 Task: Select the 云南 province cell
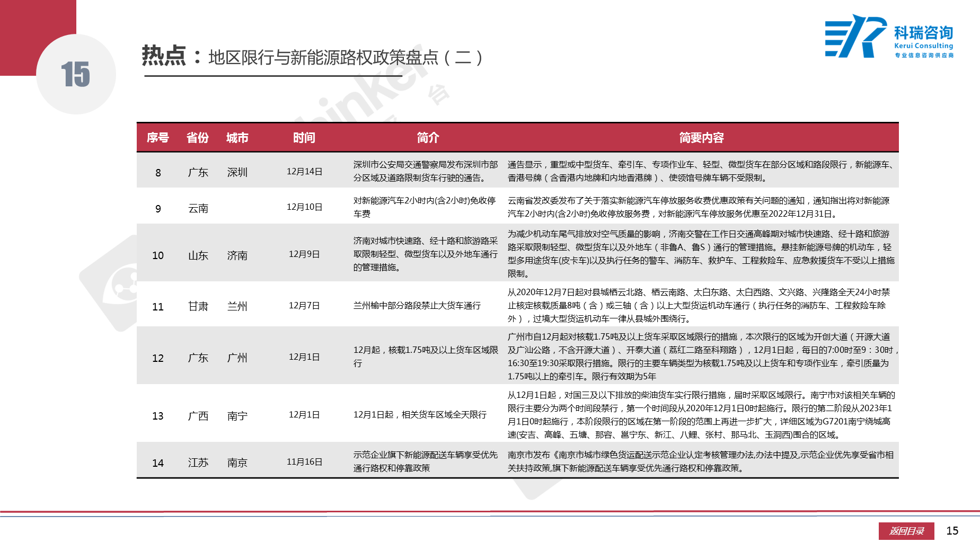pyautogui.click(x=198, y=208)
